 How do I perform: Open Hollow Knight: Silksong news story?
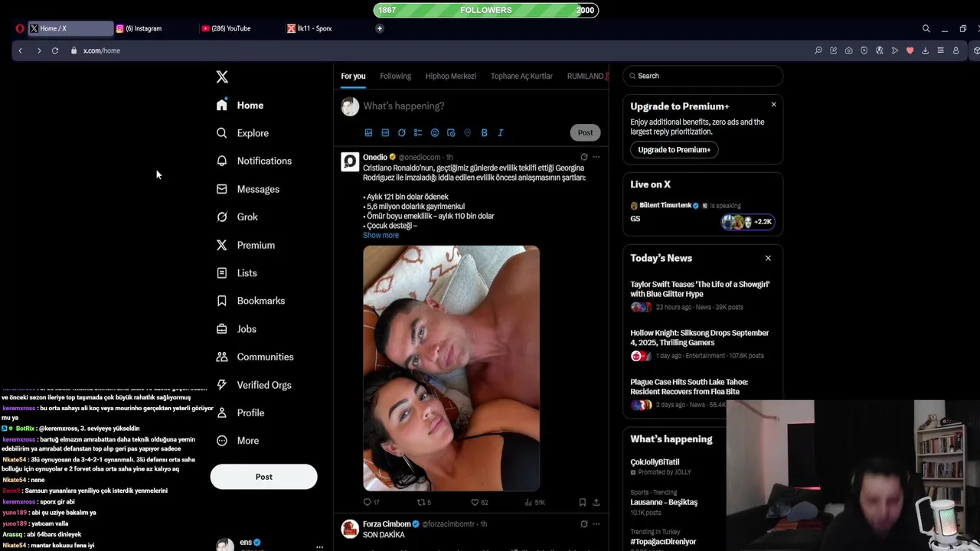700,337
